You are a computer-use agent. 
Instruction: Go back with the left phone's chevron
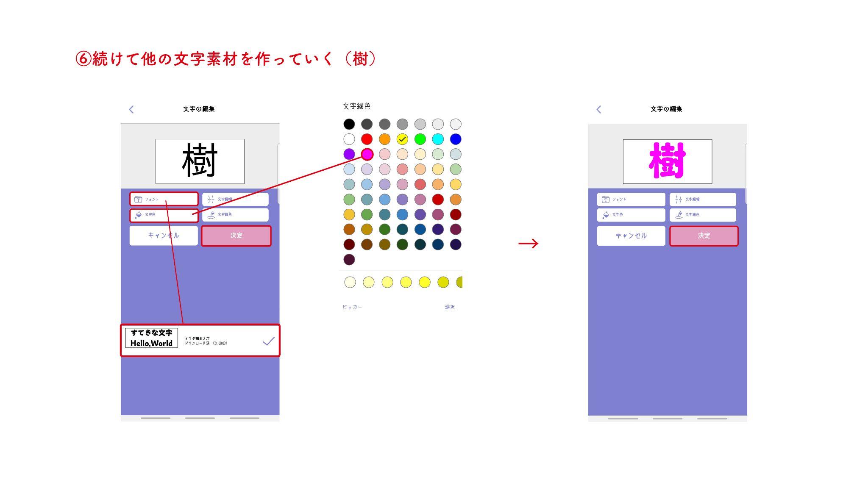131,109
